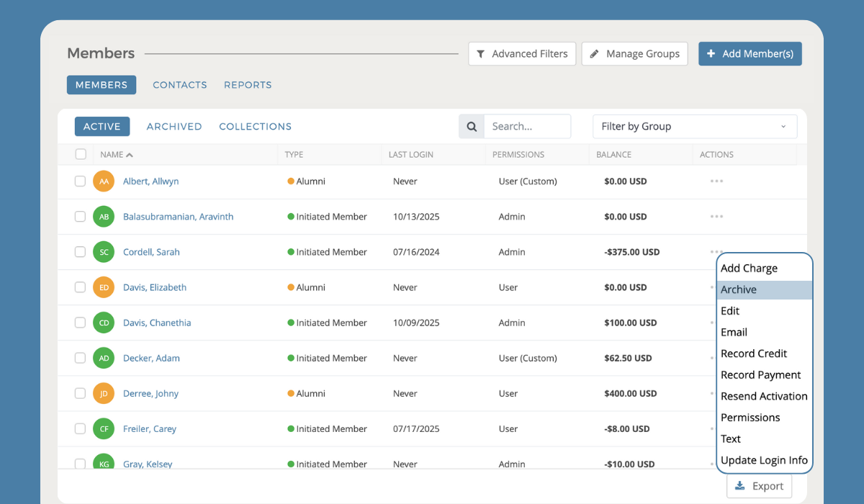Click the AD avatar for Decker, Adam
This screenshot has width=864, height=504.
point(104,358)
